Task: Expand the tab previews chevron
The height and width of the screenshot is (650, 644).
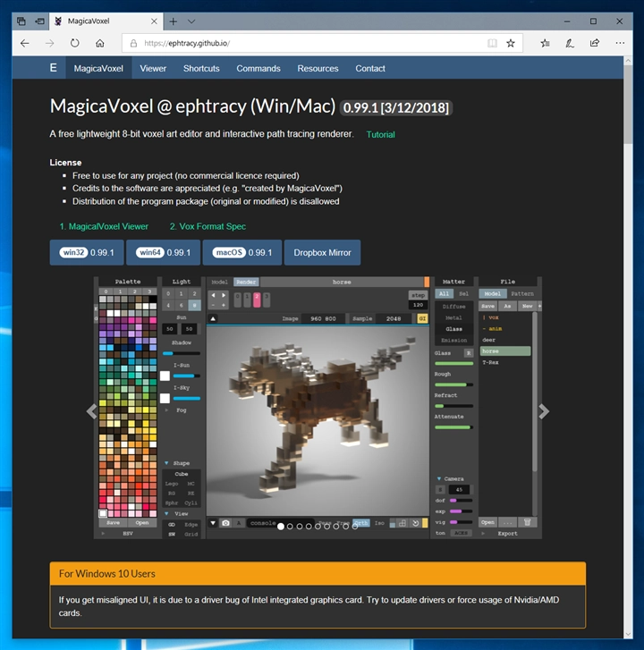Action: point(191,21)
